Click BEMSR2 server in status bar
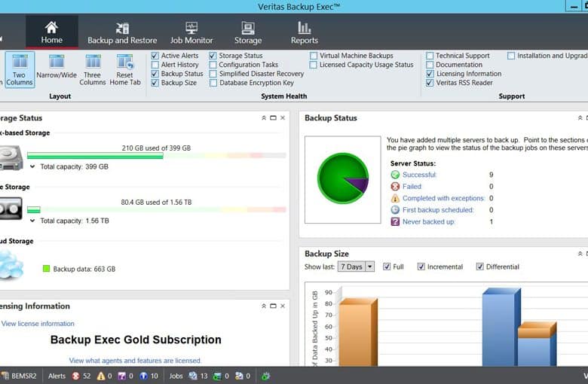The width and height of the screenshot is (588, 384). [x=20, y=376]
